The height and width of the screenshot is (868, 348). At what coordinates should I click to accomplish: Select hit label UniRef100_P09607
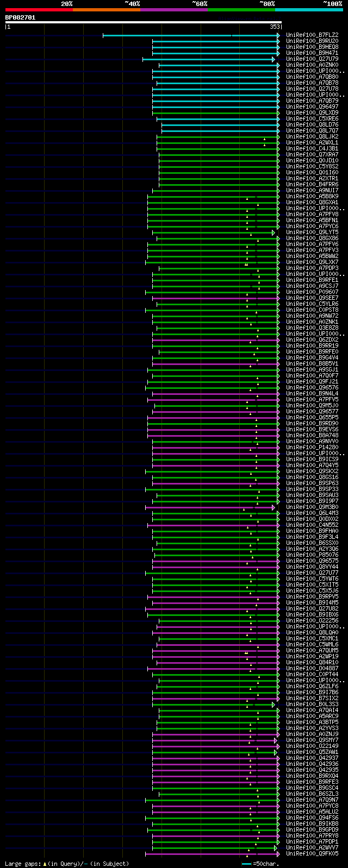click(x=312, y=292)
